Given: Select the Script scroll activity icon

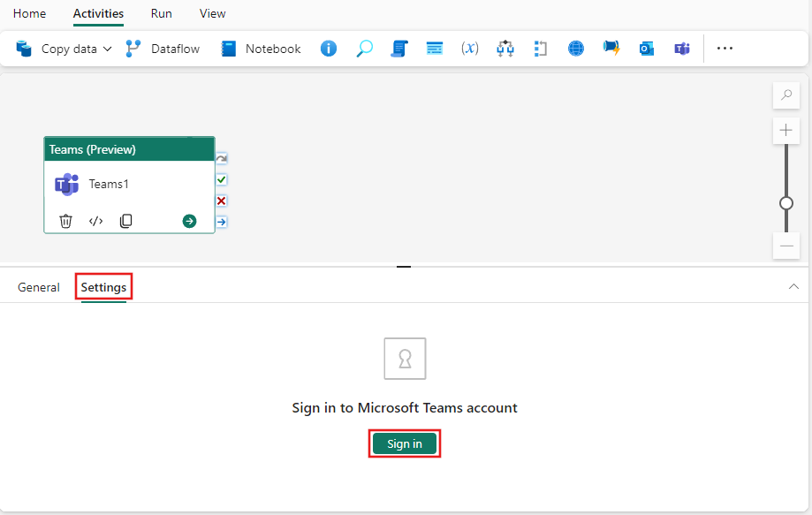Looking at the screenshot, I should pyautogui.click(x=399, y=49).
